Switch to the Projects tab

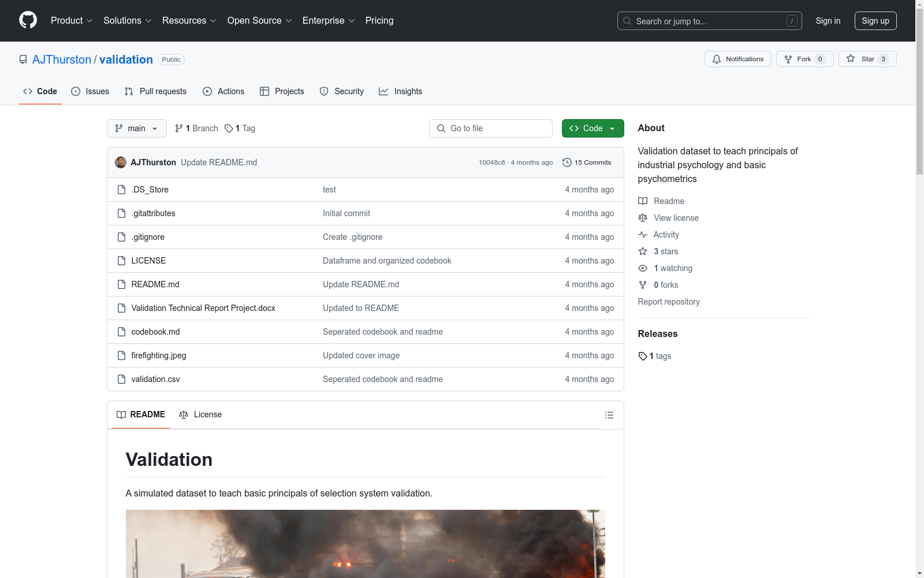[282, 91]
